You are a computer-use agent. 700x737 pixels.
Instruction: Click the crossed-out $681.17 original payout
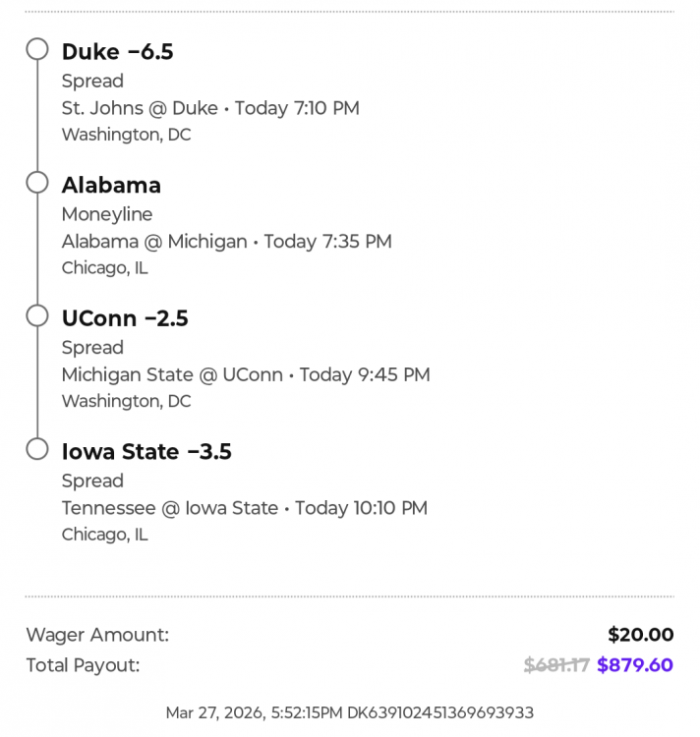(x=556, y=665)
